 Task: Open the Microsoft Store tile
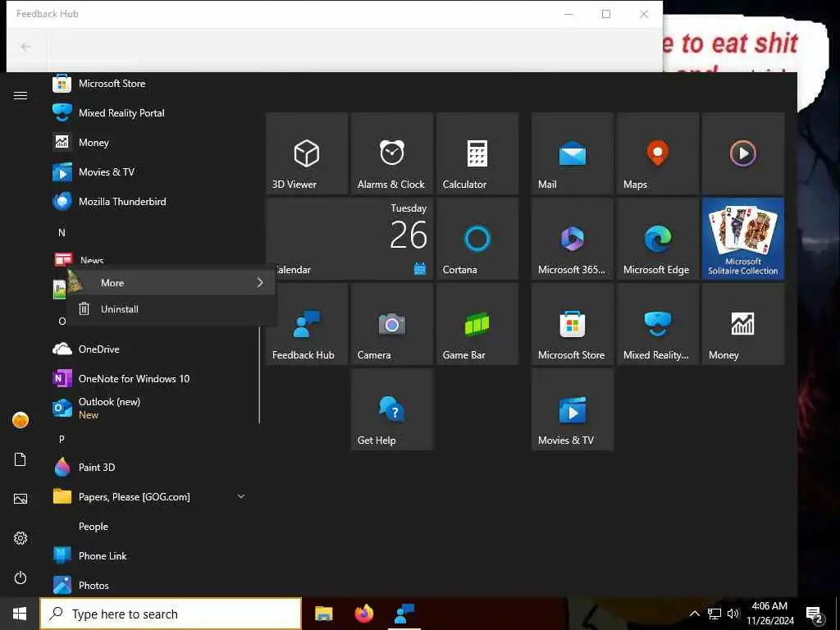(x=572, y=324)
